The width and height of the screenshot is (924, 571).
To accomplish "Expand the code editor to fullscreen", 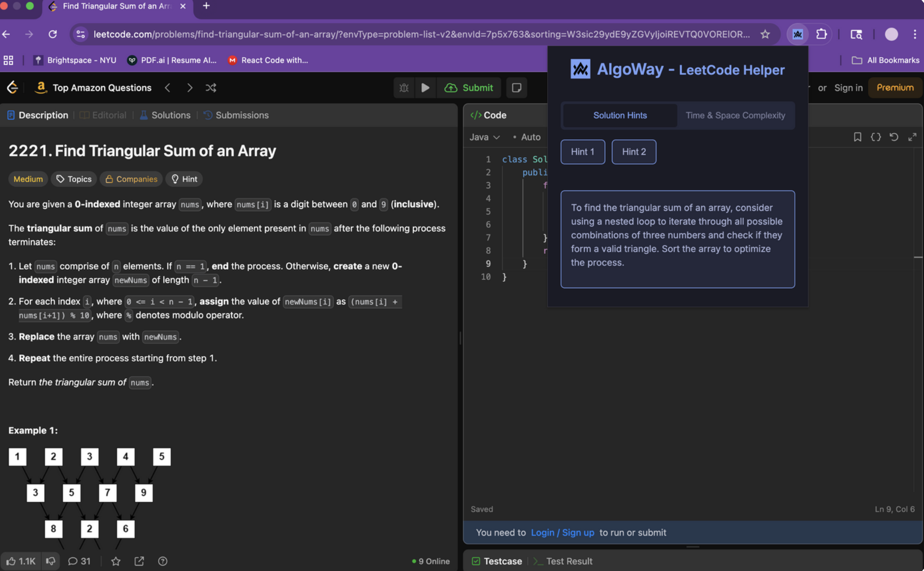I will 913,137.
